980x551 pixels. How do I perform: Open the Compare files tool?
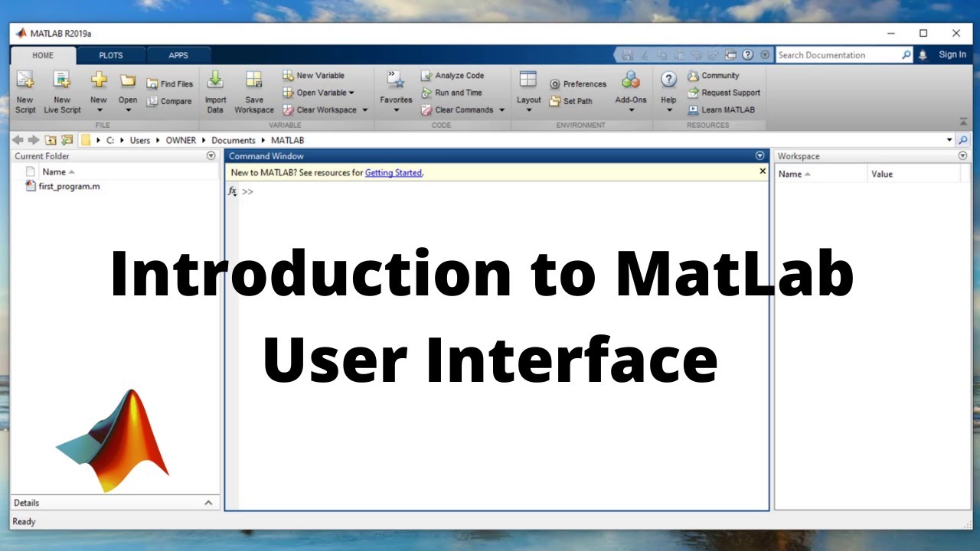click(170, 101)
